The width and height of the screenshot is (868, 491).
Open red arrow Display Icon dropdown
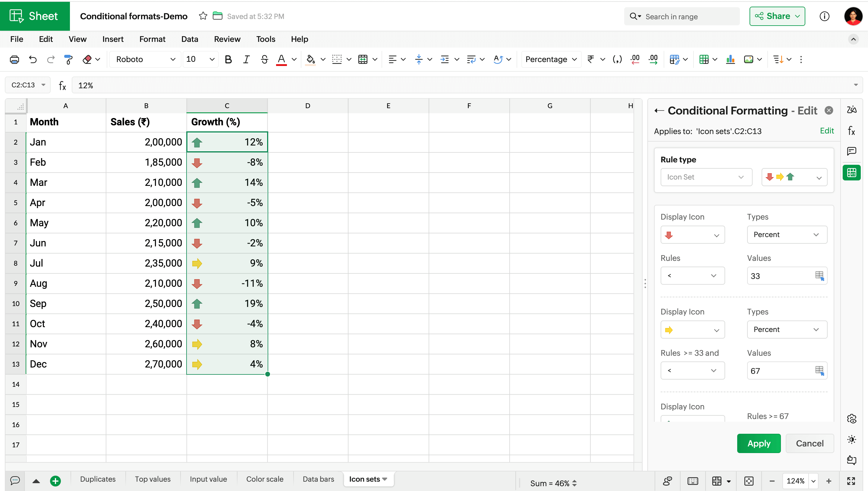click(x=693, y=235)
